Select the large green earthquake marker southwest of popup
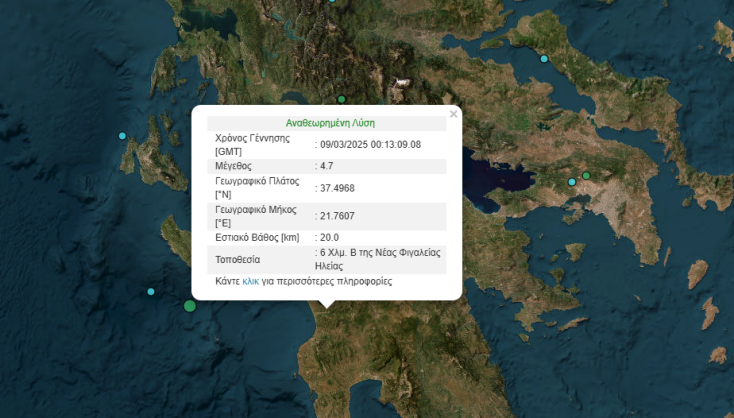This screenshot has height=418, width=734. click(190, 305)
